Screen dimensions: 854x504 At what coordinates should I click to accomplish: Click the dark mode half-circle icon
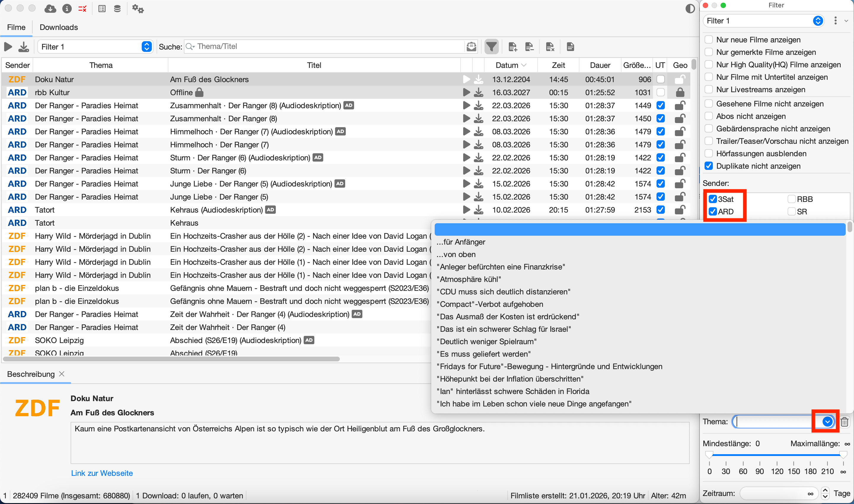tap(690, 9)
